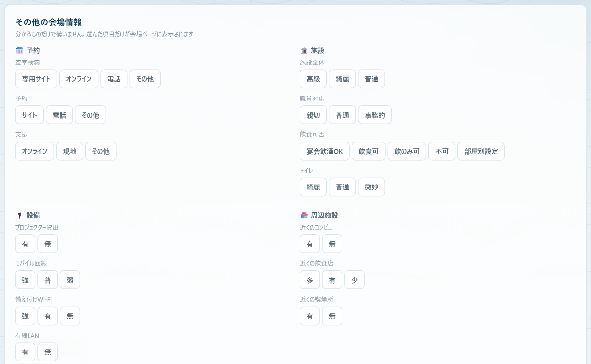Choose 電話 as 予約 method
The width and height of the screenshot is (591, 364).
[59, 115]
